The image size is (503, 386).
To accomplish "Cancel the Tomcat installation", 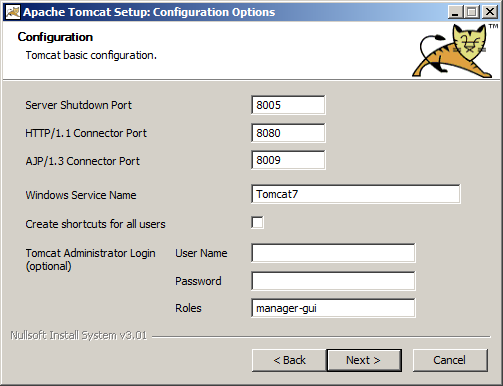I will point(450,360).
